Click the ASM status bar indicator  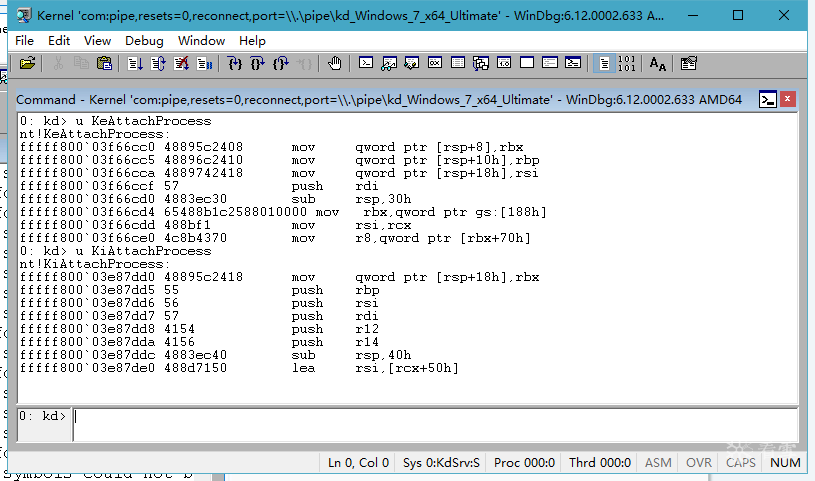(x=658, y=462)
